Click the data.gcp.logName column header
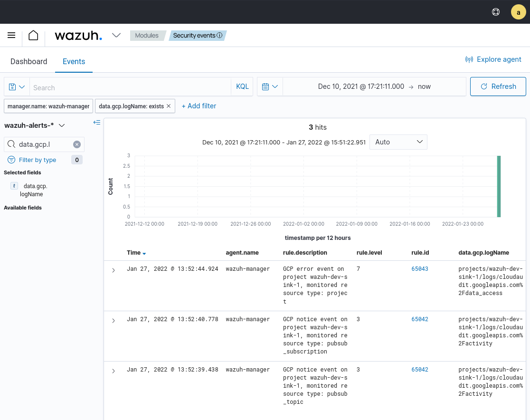The image size is (530, 420). point(483,253)
